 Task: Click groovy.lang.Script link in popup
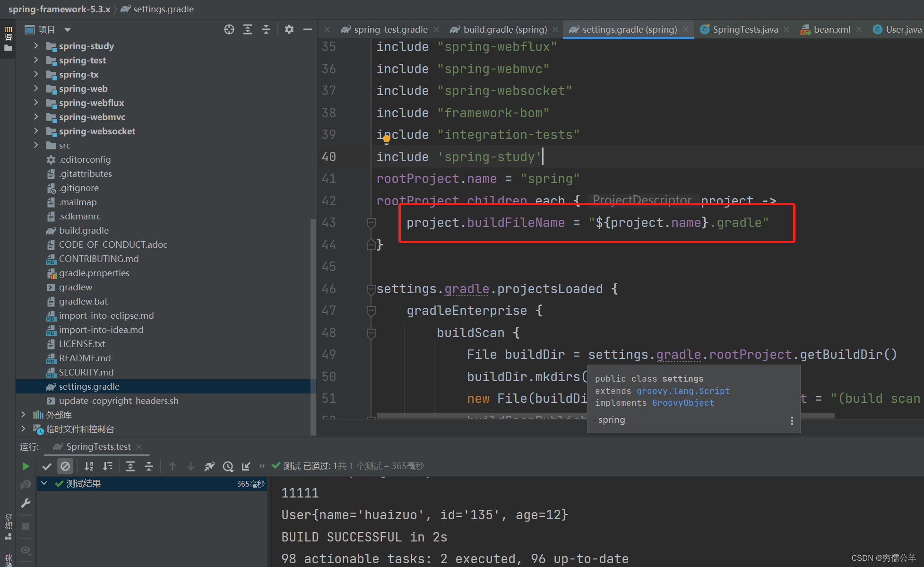pos(683,391)
